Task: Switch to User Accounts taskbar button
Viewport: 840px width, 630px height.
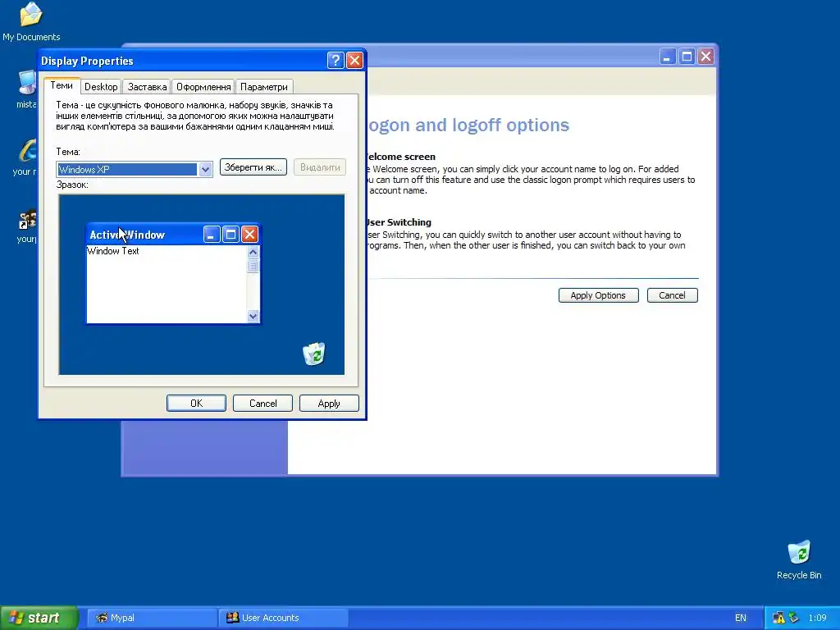Action: click(x=284, y=618)
